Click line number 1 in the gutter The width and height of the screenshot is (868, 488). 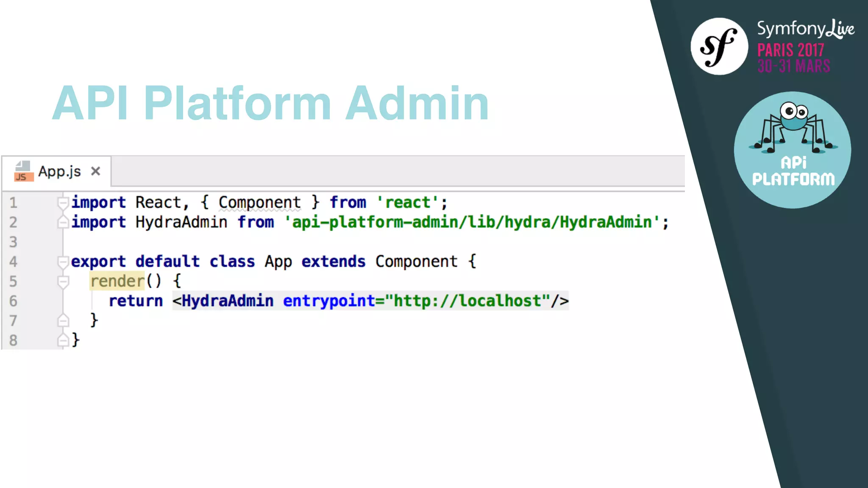pos(14,202)
